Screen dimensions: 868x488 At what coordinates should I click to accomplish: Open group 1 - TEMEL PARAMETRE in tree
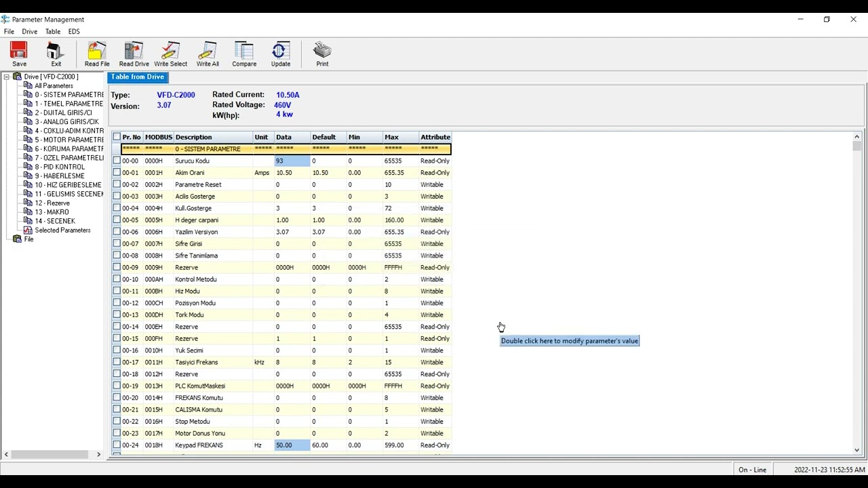[x=69, y=104]
